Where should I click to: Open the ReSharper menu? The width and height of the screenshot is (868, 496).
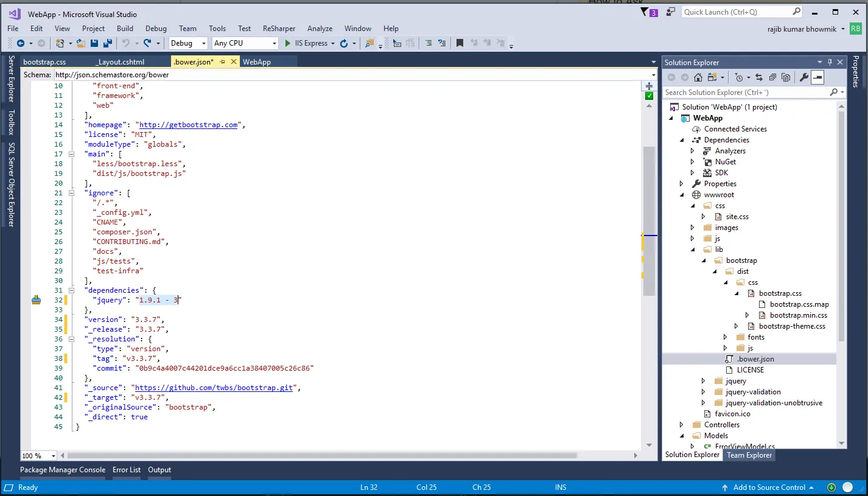click(x=279, y=29)
